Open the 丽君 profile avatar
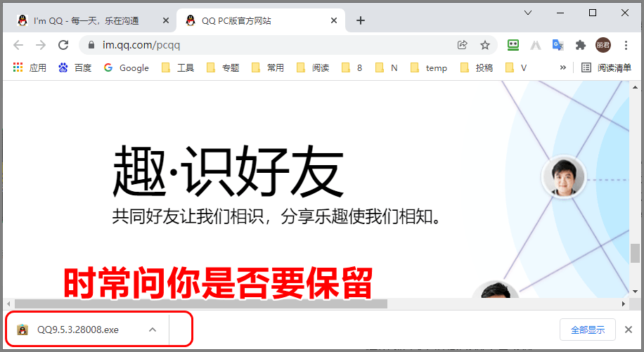The width and height of the screenshot is (644, 352). click(603, 45)
